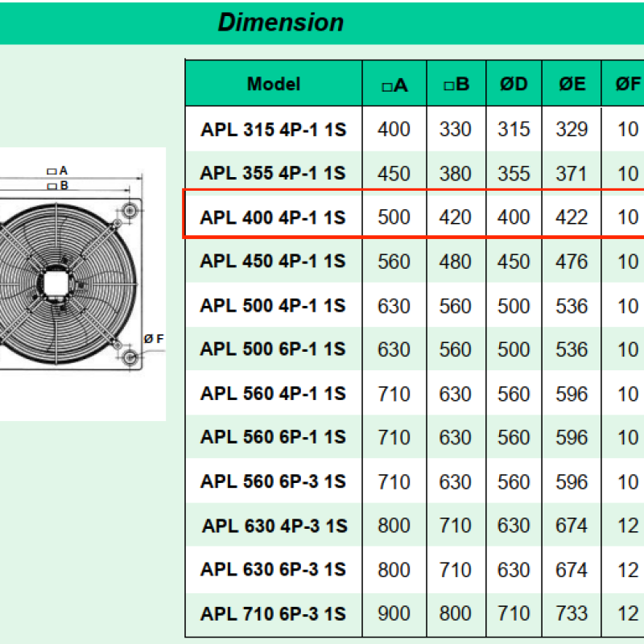Image resolution: width=644 pixels, height=644 pixels.
Task: Click ØE value 674 for APL 630 4P-3 1S
Action: [x=572, y=526]
